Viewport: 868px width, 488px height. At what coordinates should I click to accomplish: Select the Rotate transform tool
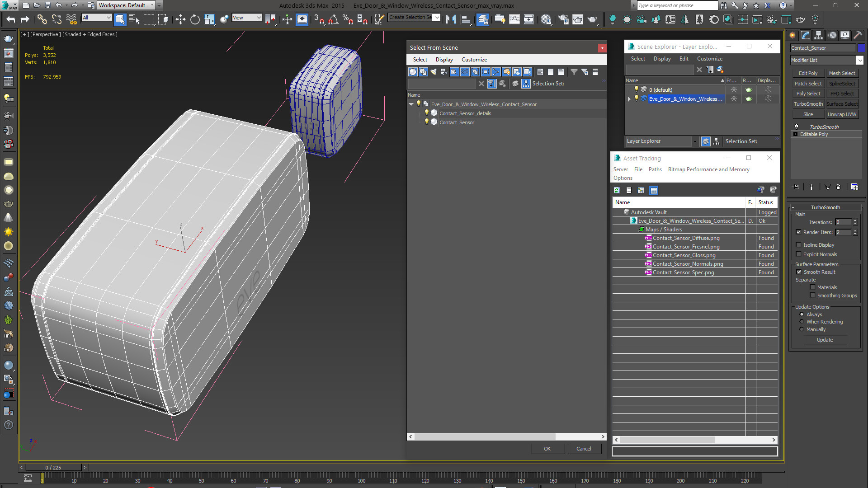[x=195, y=19]
